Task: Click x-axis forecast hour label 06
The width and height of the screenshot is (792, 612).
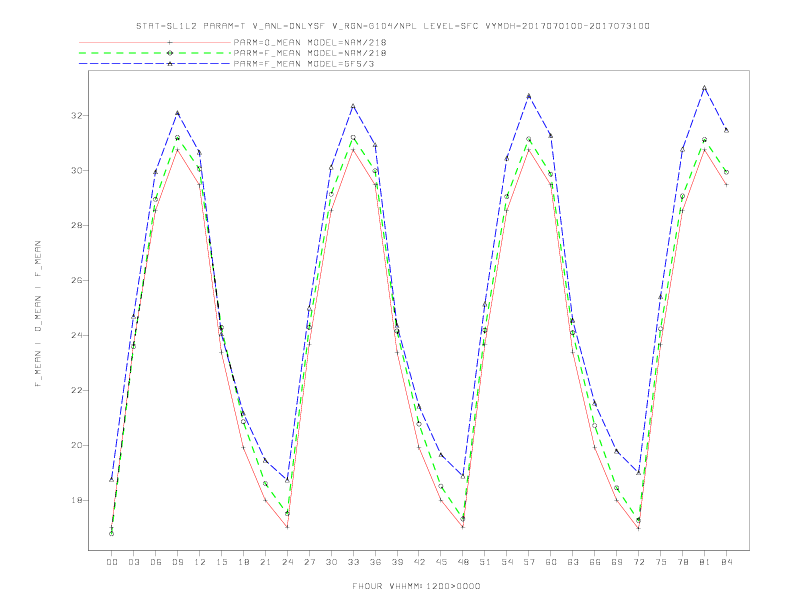Action: [x=156, y=562]
